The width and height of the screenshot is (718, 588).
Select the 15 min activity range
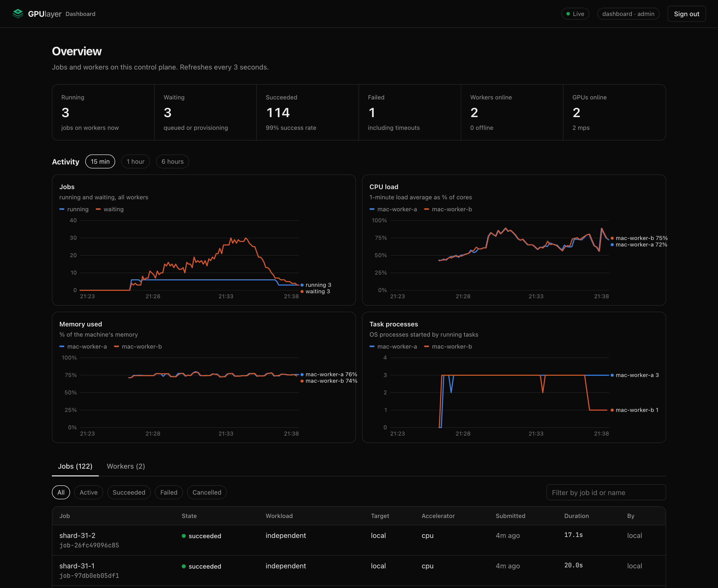(100, 161)
